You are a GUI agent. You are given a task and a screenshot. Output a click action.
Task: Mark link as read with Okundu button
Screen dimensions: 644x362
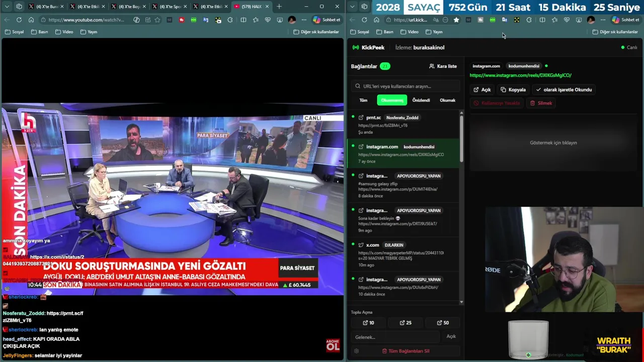[564, 89]
